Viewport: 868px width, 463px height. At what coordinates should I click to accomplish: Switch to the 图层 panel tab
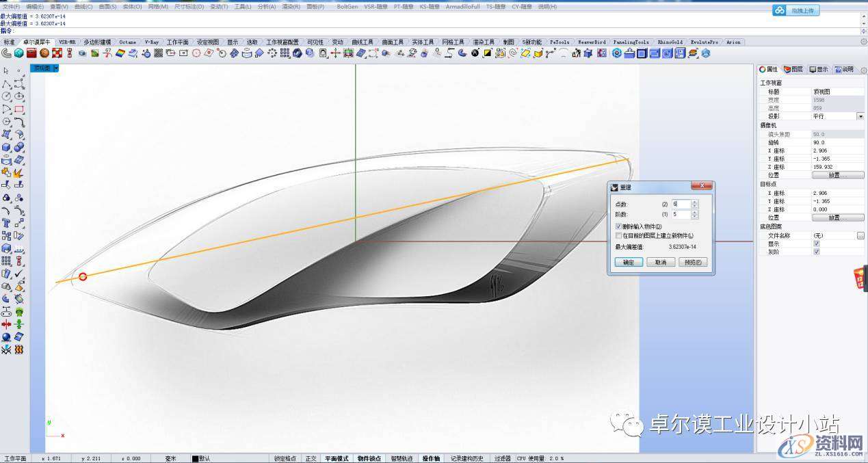tap(793, 69)
